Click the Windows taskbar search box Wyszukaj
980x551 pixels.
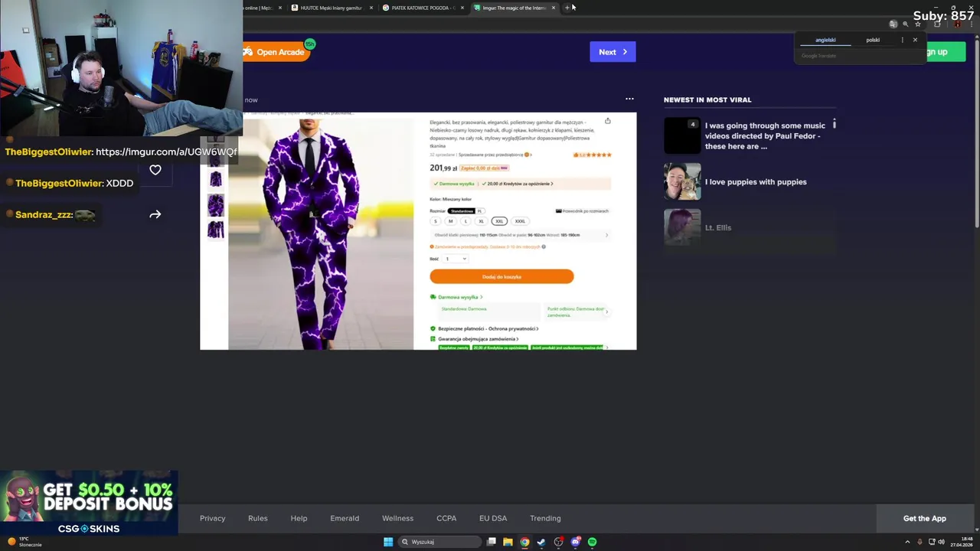point(439,542)
